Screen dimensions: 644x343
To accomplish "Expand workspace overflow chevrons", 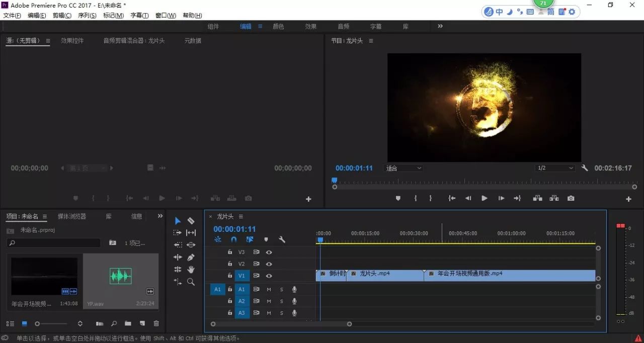I will coord(440,26).
